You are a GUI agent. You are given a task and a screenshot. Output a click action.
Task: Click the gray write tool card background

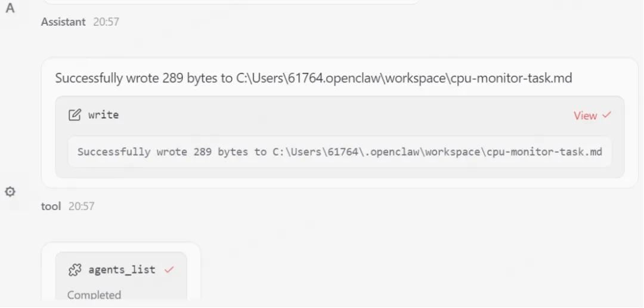pos(340,137)
